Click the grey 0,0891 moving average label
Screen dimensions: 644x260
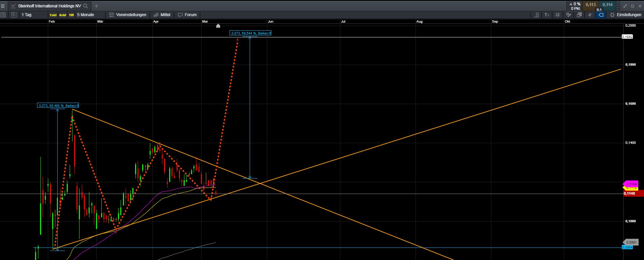631,242
